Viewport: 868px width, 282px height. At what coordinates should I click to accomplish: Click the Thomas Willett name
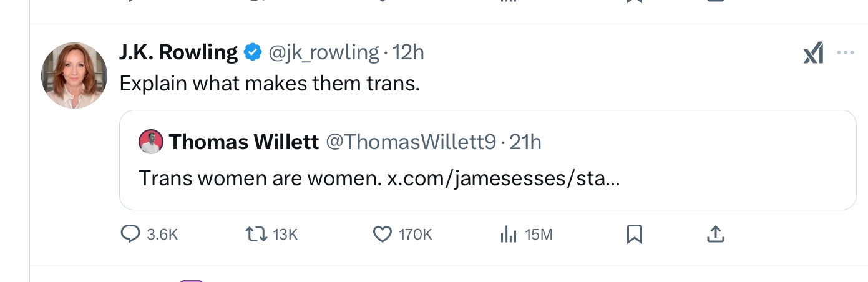tap(243, 142)
